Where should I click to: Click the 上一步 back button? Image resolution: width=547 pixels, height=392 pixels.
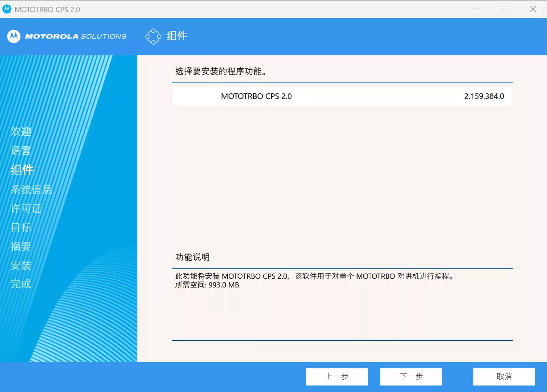click(337, 377)
